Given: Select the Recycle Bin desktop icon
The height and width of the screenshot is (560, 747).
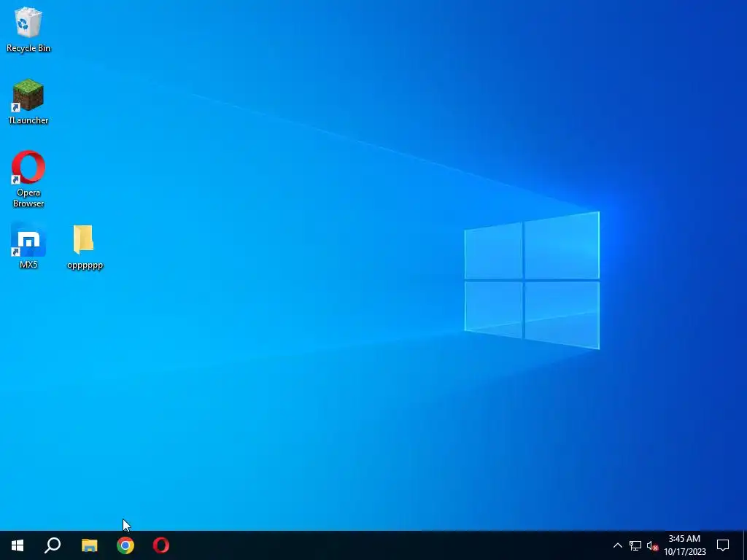Looking at the screenshot, I should point(28,29).
